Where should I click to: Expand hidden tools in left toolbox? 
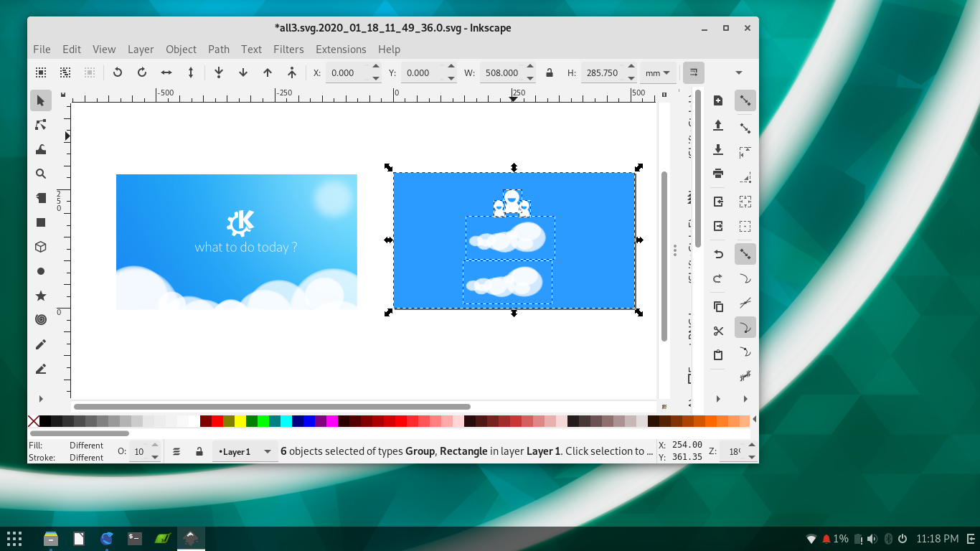(x=41, y=399)
